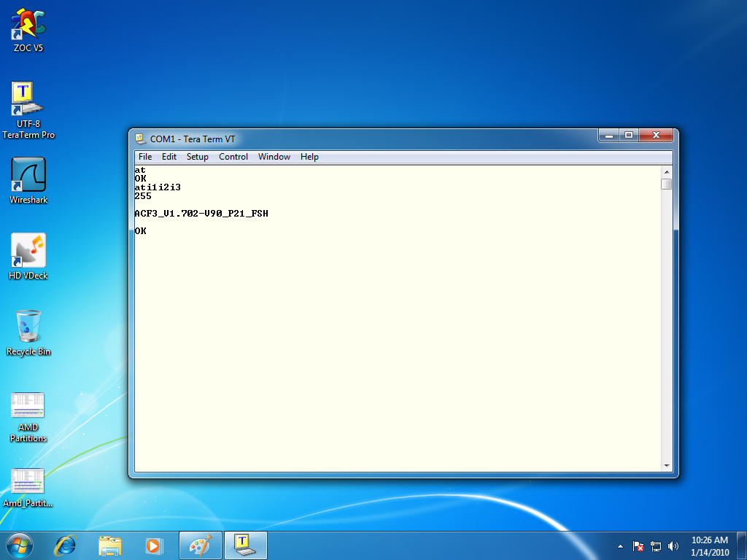Screen dimensions: 747x560
Task: Open the Control menu
Action: tap(233, 157)
